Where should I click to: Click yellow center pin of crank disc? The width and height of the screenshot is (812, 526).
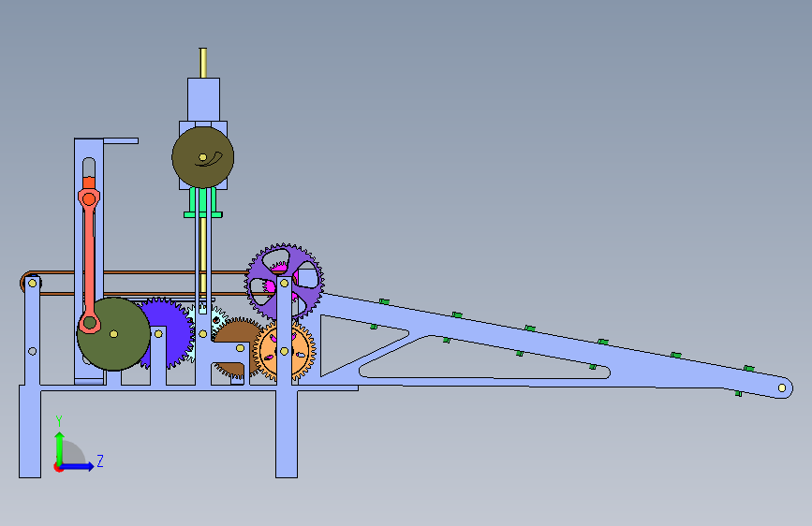point(113,334)
